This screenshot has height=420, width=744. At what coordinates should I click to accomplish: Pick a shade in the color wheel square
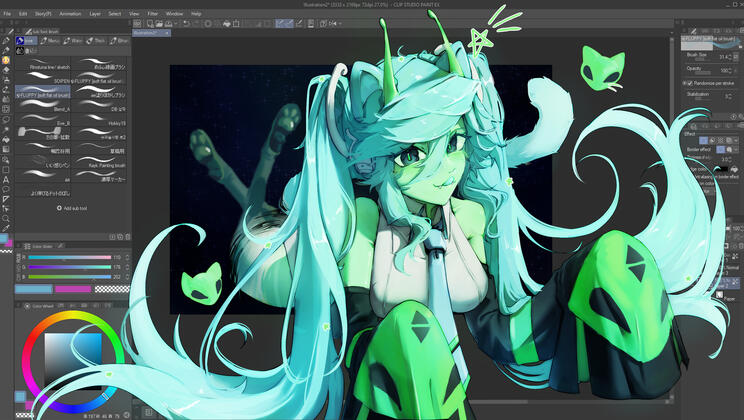coord(73,362)
